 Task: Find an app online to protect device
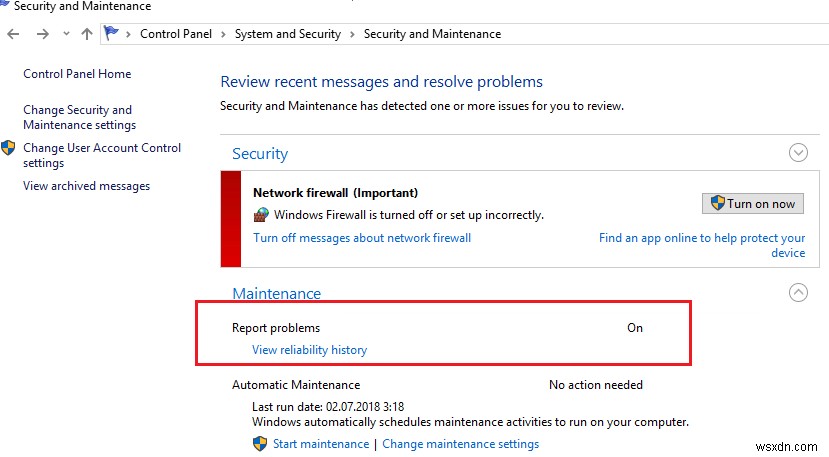(702, 245)
